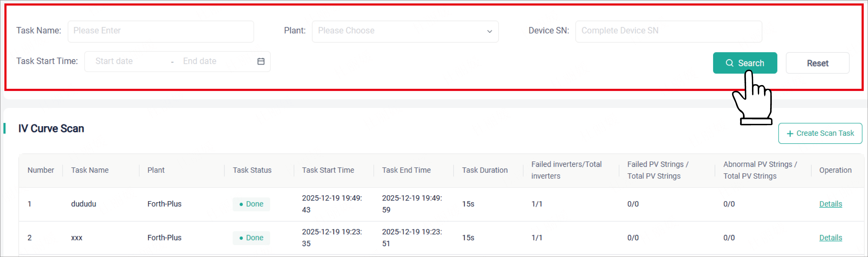Click the Search button

pyautogui.click(x=745, y=63)
